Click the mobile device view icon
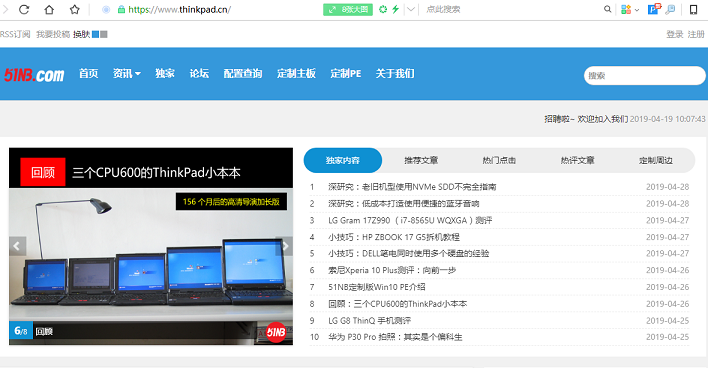708x368 pixels. (693, 9)
